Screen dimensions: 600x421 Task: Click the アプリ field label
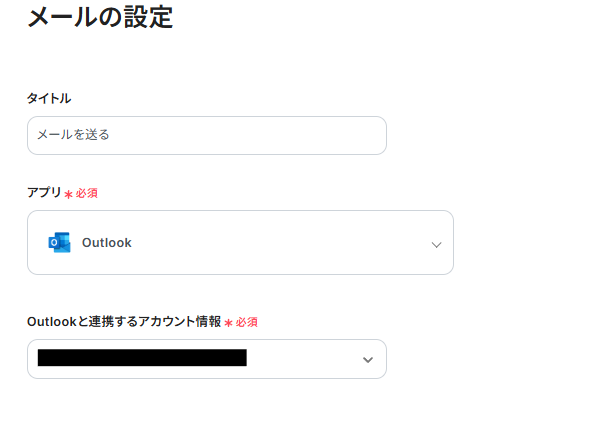(x=44, y=192)
